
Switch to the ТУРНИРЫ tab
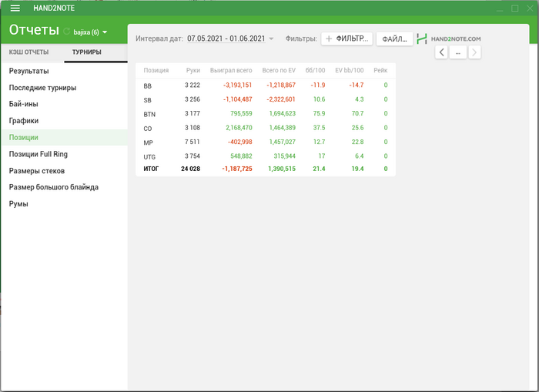86,52
